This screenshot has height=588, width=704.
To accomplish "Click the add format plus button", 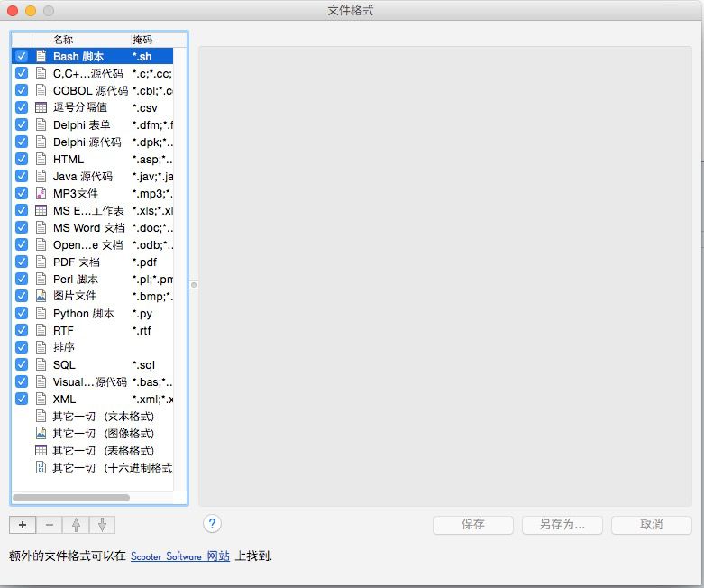I will pyautogui.click(x=23, y=524).
